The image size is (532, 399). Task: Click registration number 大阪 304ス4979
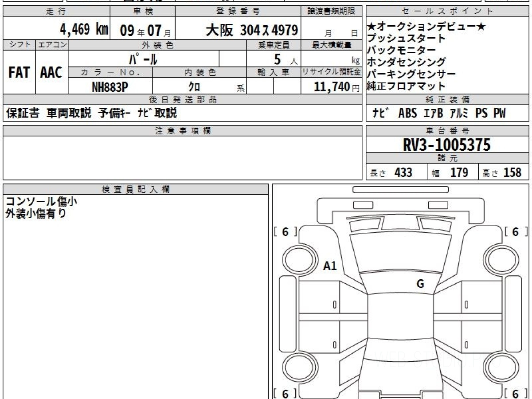pos(251,30)
